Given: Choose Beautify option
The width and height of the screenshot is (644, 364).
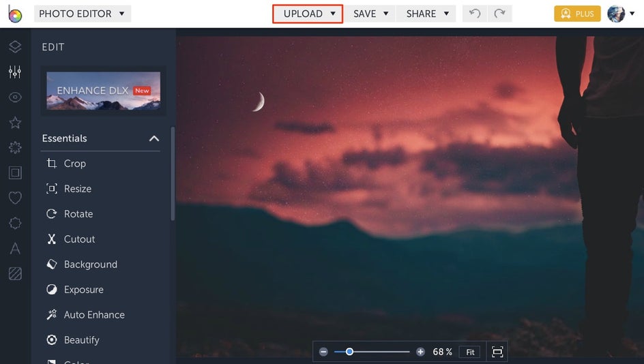Looking at the screenshot, I should click(81, 340).
